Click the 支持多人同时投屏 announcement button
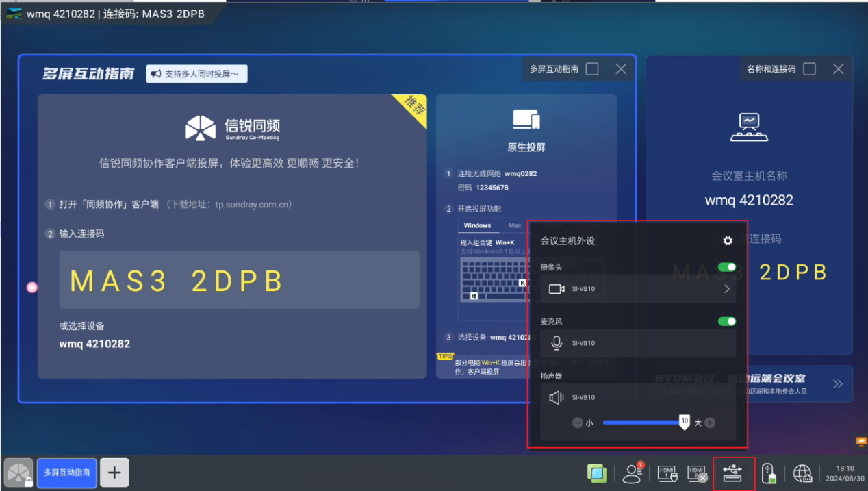This screenshot has height=491, width=868. tap(196, 74)
